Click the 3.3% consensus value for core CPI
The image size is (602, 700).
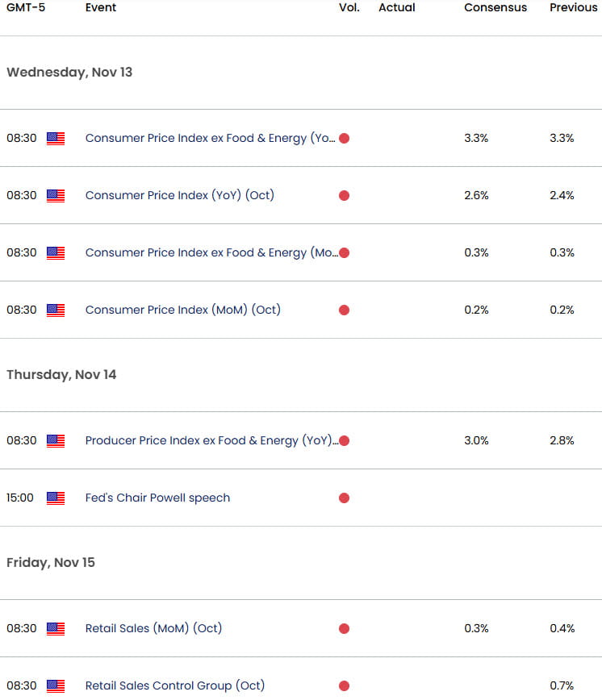(476, 138)
